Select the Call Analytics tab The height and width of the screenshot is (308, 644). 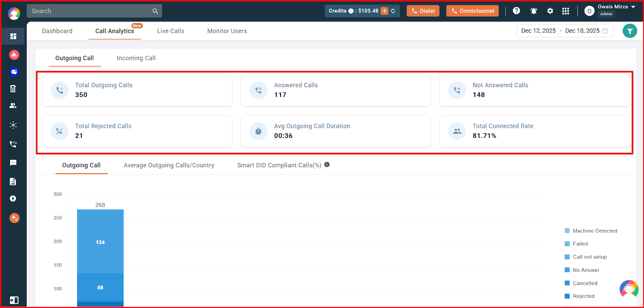click(x=115, y=31)
